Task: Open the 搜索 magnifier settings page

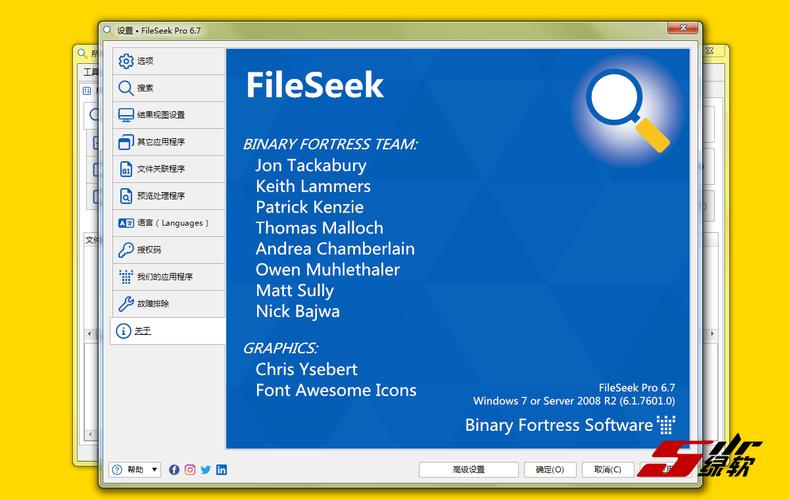Action: pyautogui.click(x=169, y=88)
